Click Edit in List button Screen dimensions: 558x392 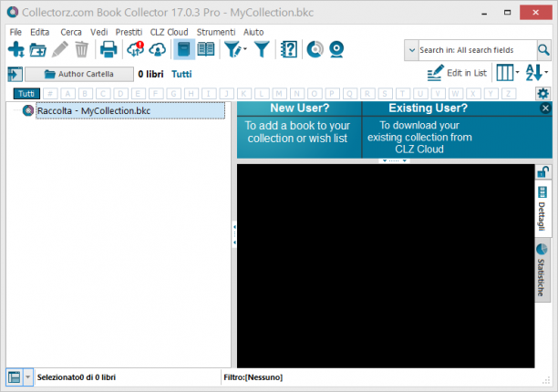coord(457,73)
